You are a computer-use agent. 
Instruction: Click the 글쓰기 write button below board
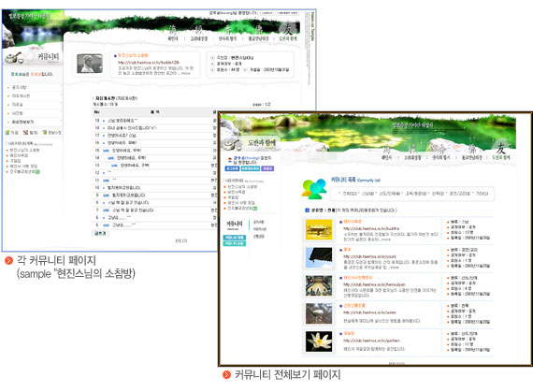tap(100, 233)
